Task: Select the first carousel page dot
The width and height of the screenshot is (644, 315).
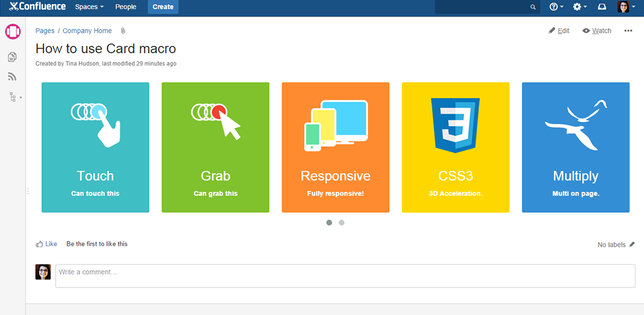Action: tap(329, 222)
